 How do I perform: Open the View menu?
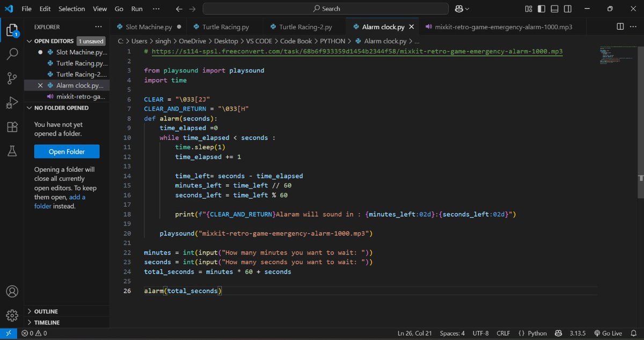(x=100, y=9)
